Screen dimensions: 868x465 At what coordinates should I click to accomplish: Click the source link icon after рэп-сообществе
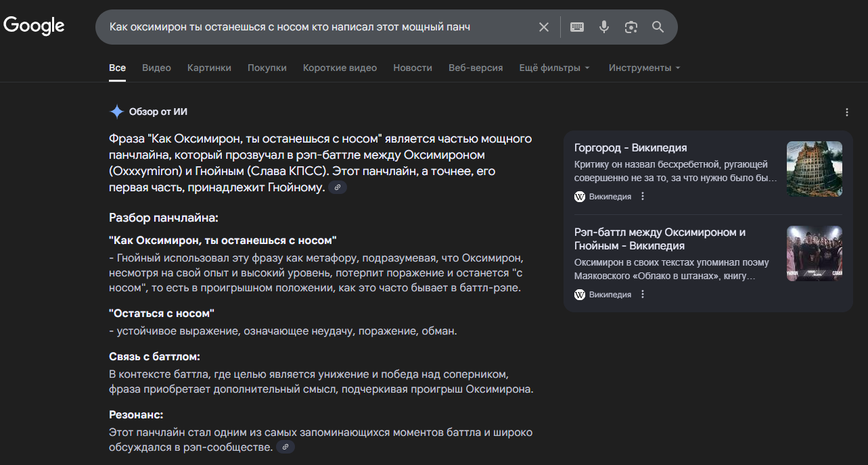coord(285,447)
